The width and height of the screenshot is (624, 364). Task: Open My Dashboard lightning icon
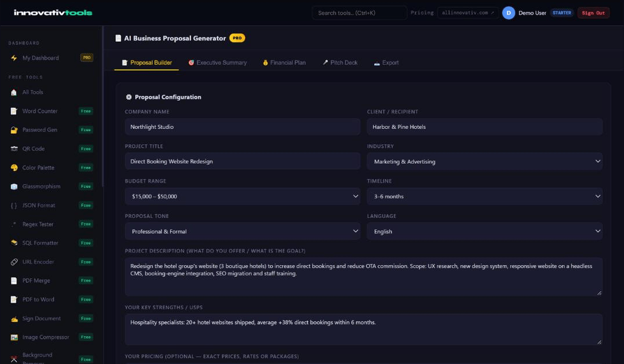[x=14, y=58]
